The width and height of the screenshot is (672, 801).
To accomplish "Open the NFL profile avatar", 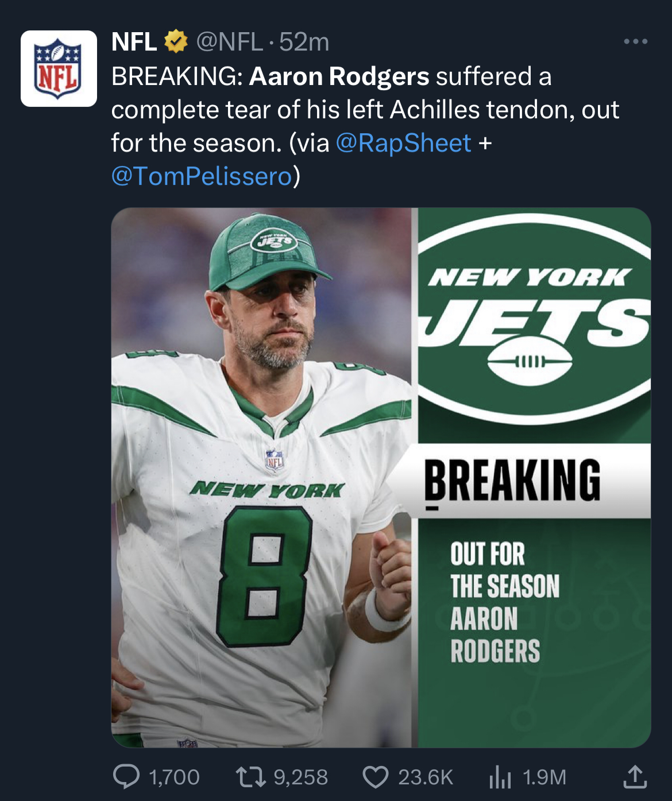I will tap(59, 68).
